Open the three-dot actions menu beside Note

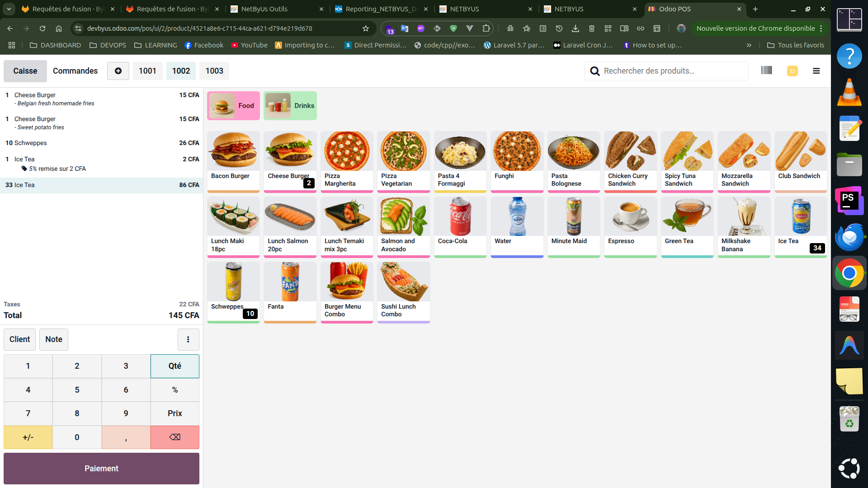tap(188, 339)
